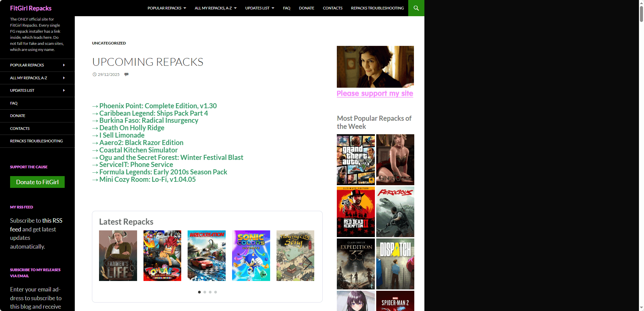The image size is (644, 311).
Task: Open the Grand Theft Auto V cover thumbnail
Action: pyautogui.click(x=356, y=160)
